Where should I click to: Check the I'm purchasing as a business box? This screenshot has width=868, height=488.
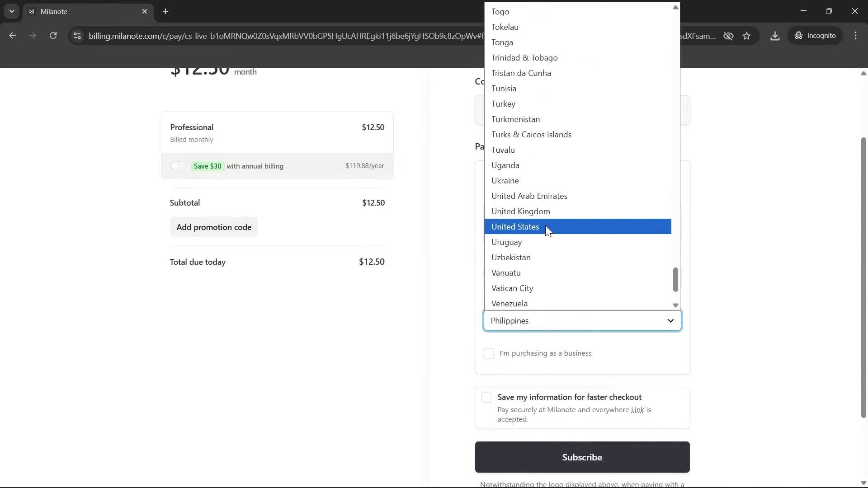pyautogui.click(x=489, y=353)
